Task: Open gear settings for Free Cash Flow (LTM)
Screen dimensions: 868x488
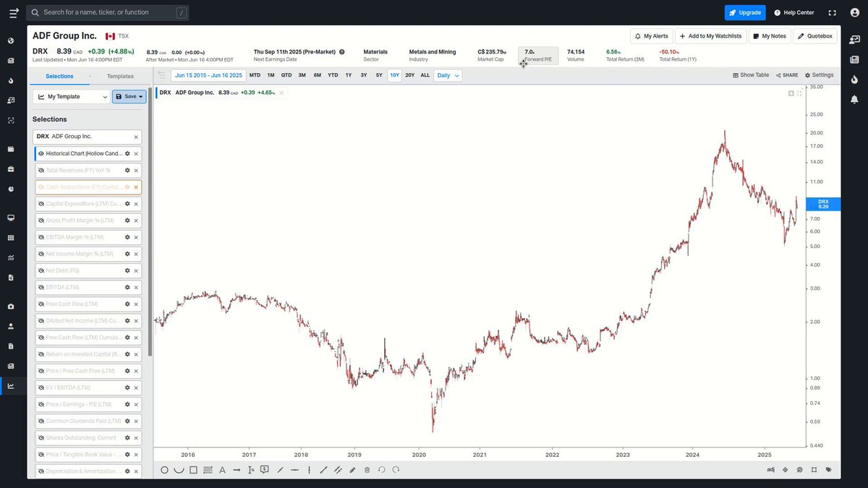Action: (127, 304)
